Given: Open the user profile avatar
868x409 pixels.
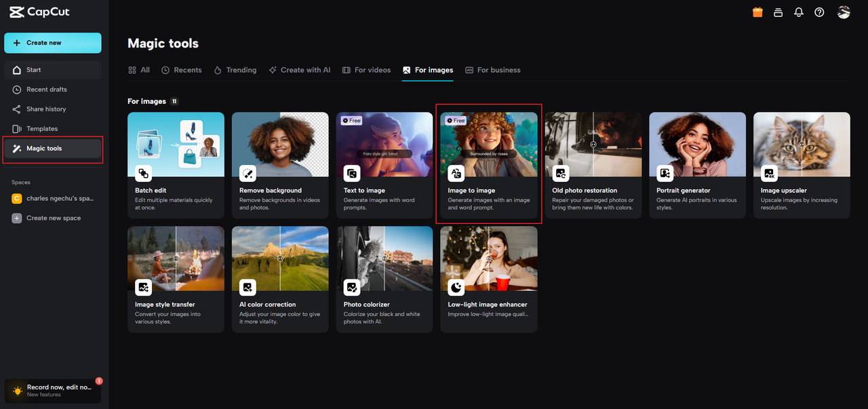Looking at the screenshot, I should 844,12.
